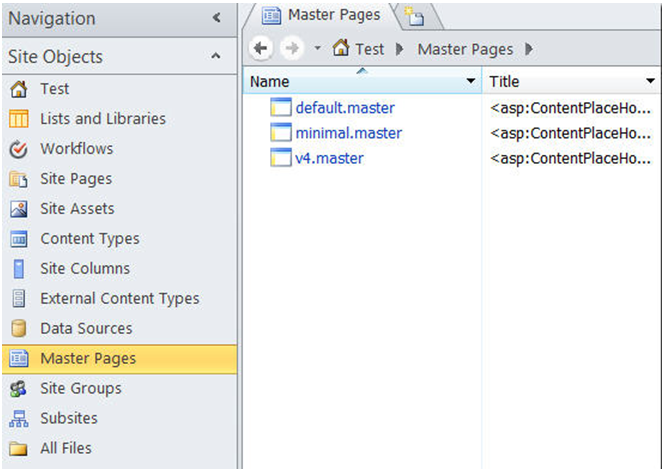Click the forward arrow navigation button

pos(292,49)
